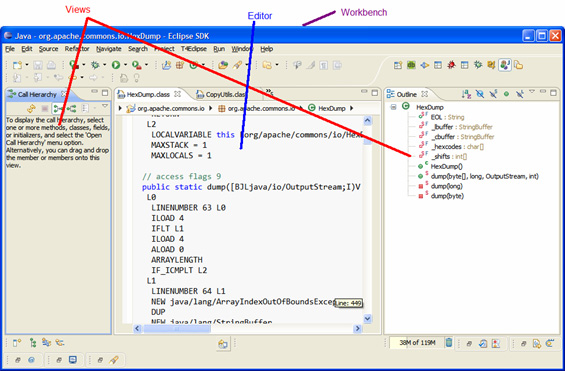This screenshot has width=565, height=371.
Task: Click the Resource perspective folder icon
Action: (519, 65)
